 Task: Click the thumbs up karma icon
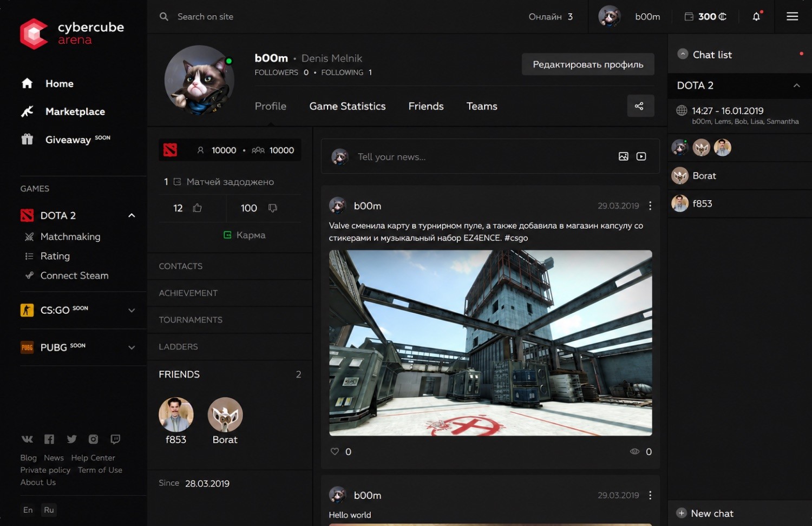click(198, 208)
